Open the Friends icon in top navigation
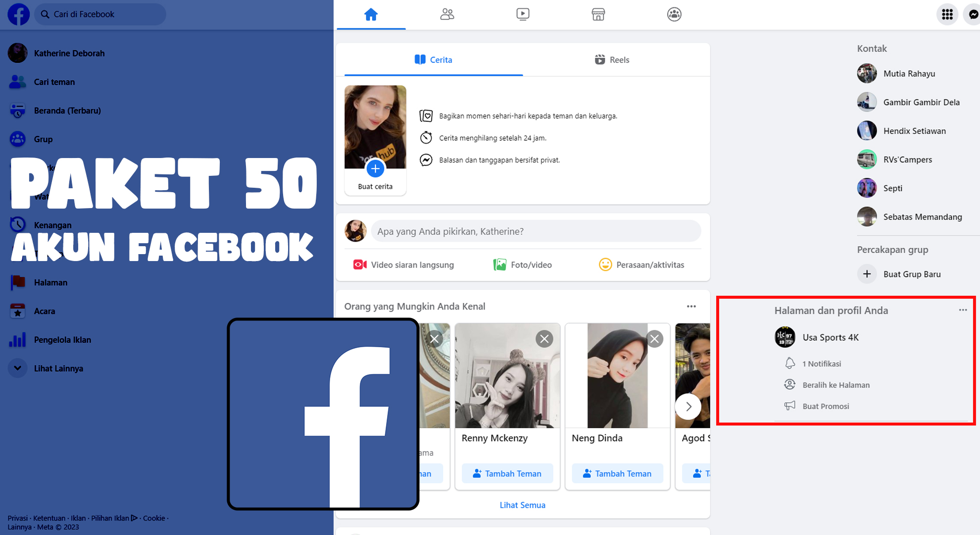This screenshot has width=980, height=535. tap(447, 14)
